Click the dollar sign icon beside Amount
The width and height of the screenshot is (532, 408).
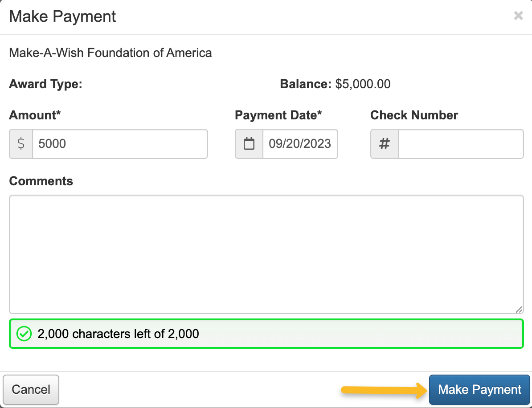20,143
